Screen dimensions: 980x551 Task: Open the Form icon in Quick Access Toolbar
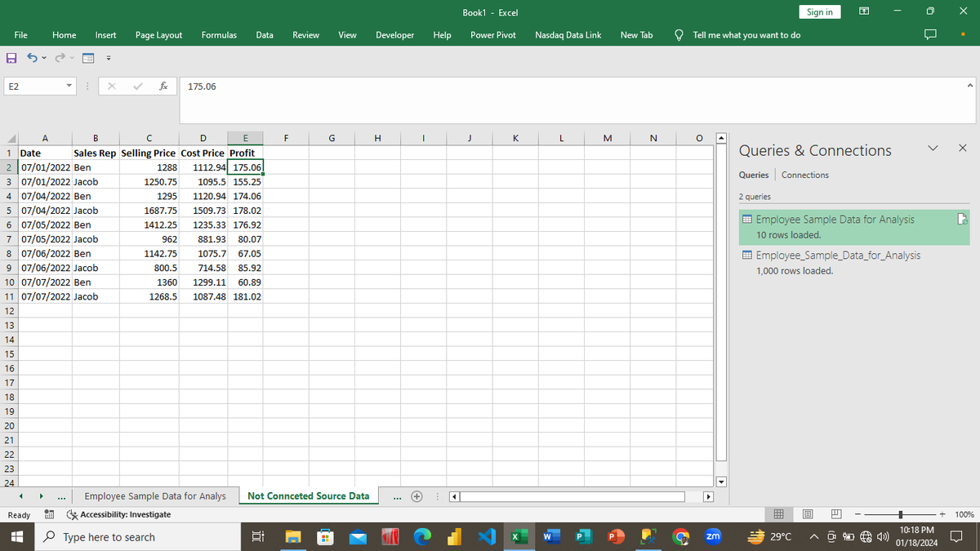click(87, 58)
